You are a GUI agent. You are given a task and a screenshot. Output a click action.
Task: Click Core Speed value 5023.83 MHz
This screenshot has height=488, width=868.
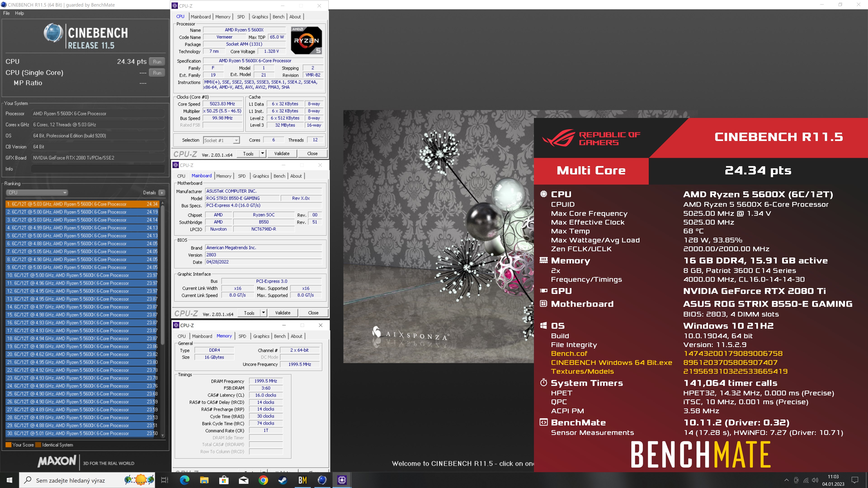tap(222, 104)
